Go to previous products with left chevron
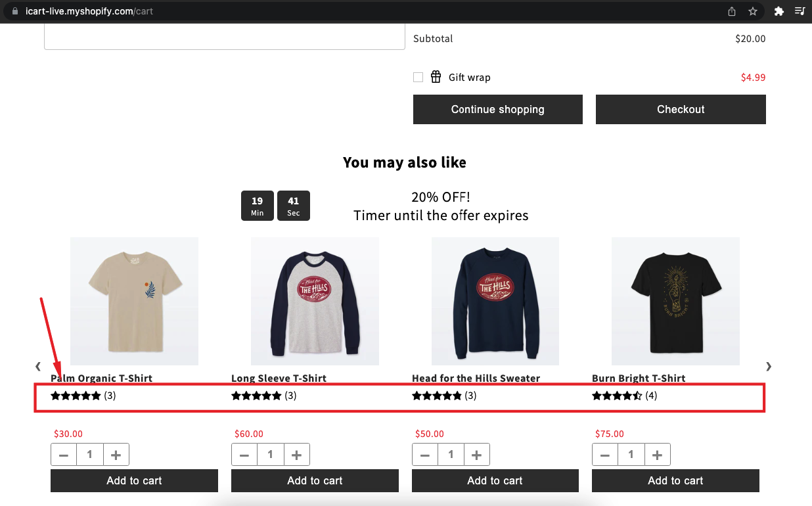812x506 pixels. (x=38, y=366)
